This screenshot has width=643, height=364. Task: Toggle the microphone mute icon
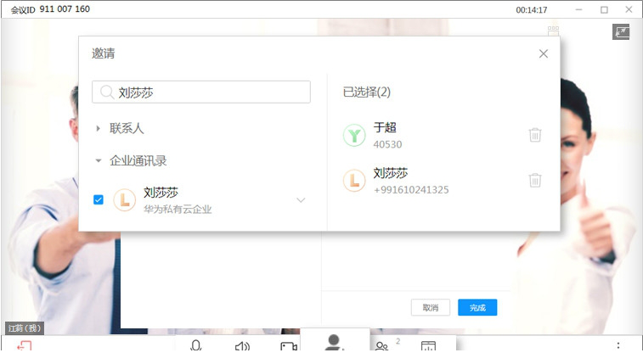coord(196,345)
